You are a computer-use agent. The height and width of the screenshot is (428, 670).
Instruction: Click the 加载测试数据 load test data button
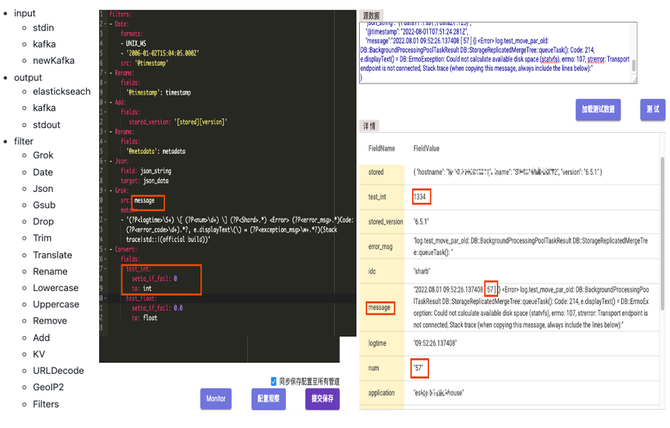[598, 108]
